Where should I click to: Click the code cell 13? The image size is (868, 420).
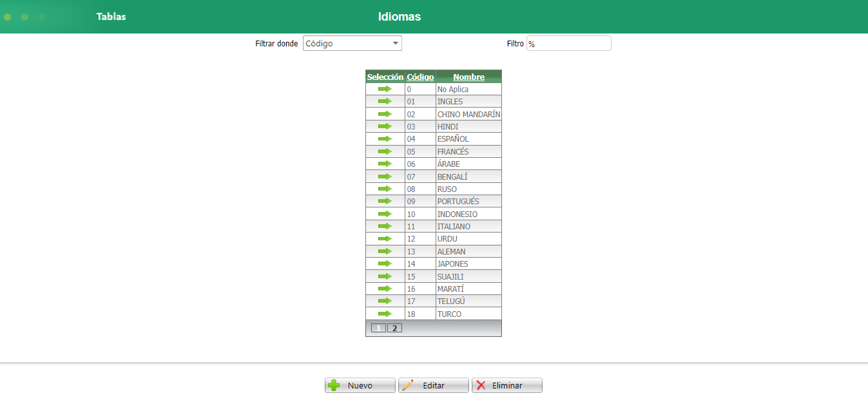pos(420,251)
